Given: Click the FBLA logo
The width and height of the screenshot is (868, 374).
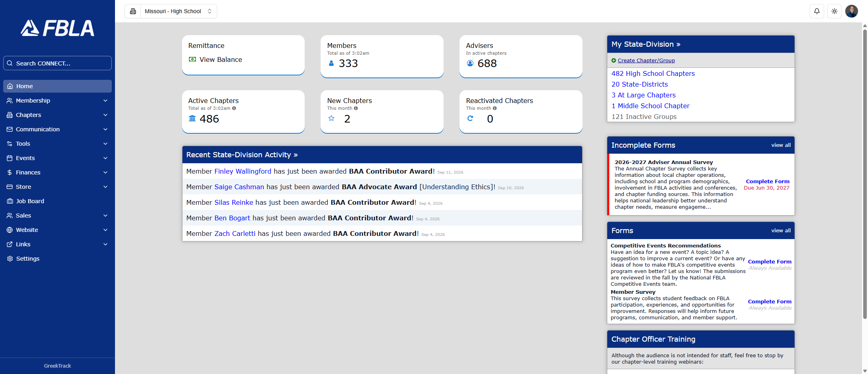Looking at the screenshot, I should [x=57, y=28].
